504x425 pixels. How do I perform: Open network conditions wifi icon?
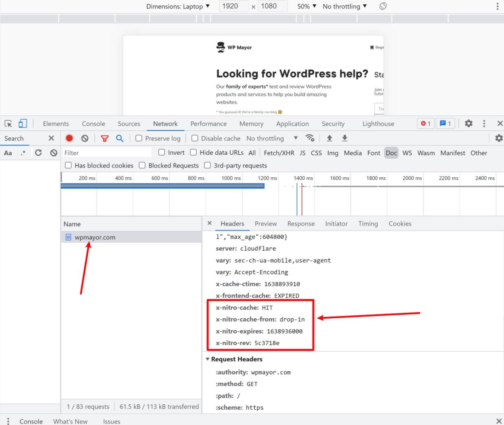pyautogui.click(x=310, y=138)
